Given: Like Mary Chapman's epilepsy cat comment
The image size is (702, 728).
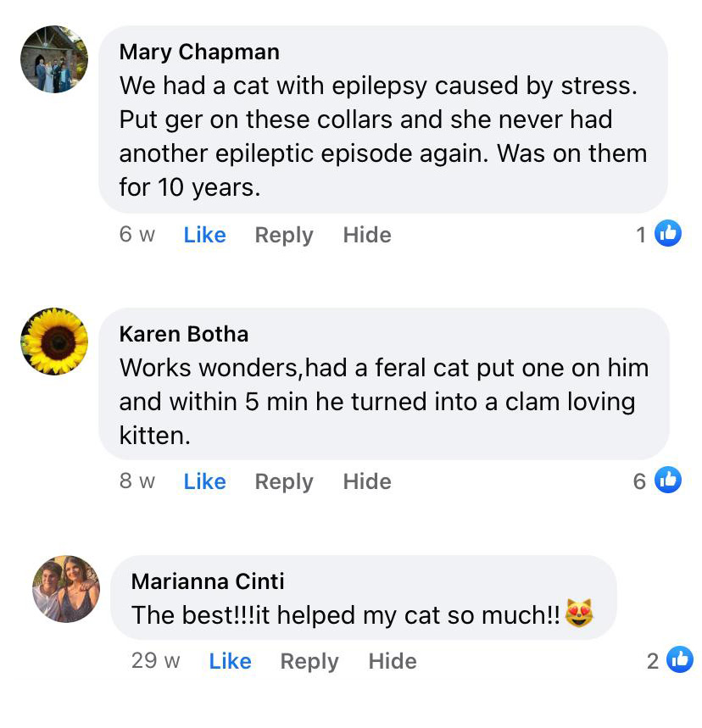Looking at the screenshot, I should coord(204,235).
